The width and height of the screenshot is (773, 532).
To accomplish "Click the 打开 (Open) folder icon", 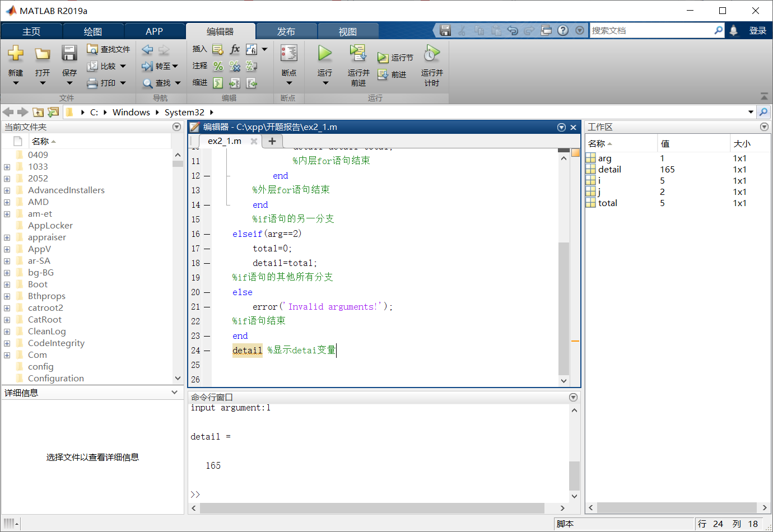I will point(43,53).
